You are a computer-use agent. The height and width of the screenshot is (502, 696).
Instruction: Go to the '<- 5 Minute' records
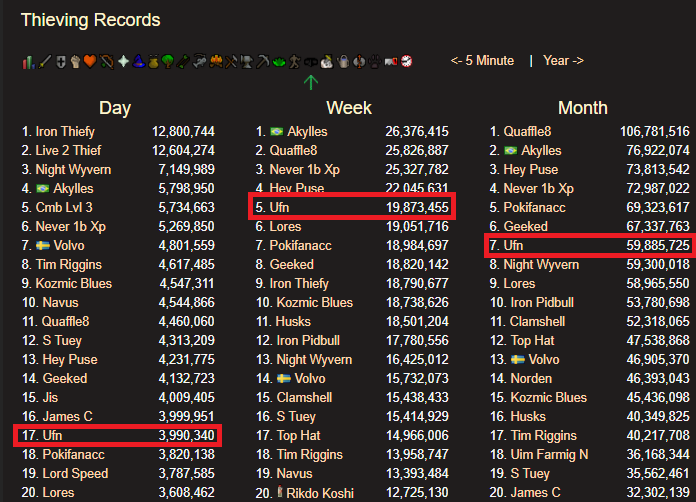pyautogui.click(x=482, y=60)
